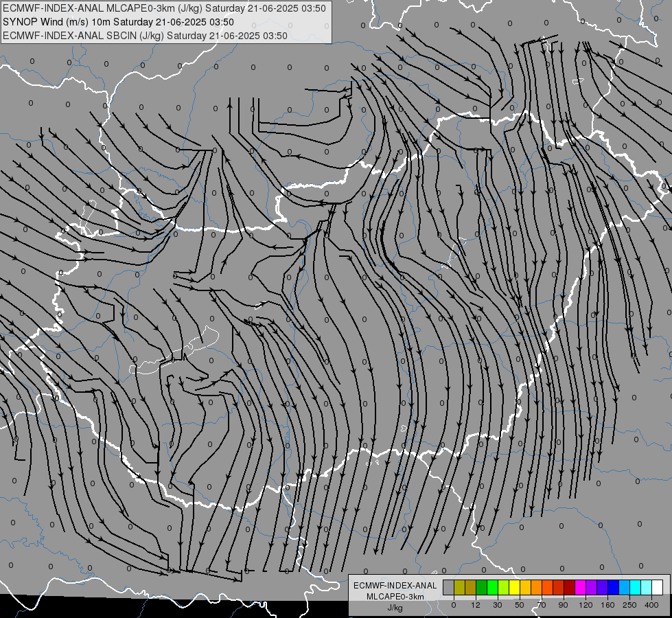672x618 pixels.
Task: Click the legend value label 12
Action: [476, 605]
